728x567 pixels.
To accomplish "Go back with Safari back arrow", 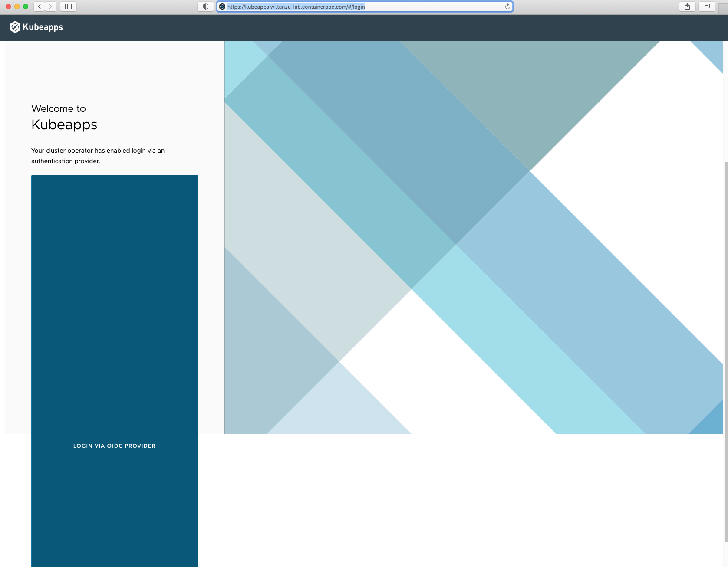I will click(x=40, y=7).
